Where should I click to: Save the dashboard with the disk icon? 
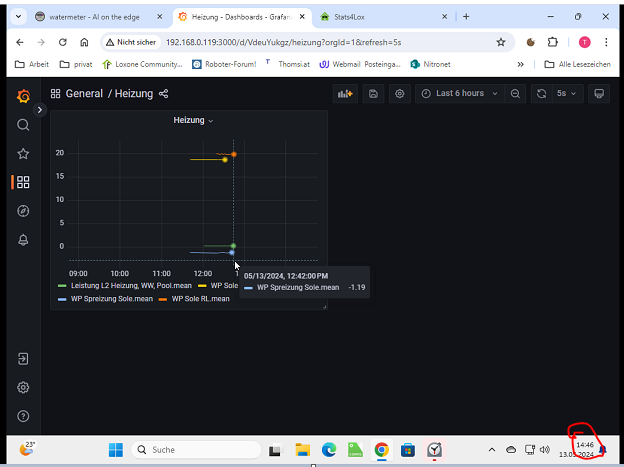373,93
